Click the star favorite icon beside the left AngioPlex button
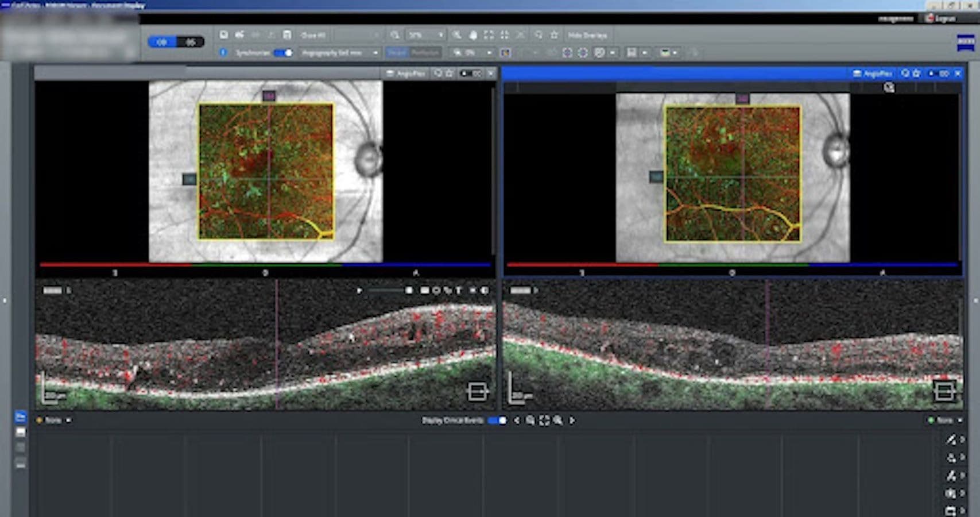 point(449,74)
